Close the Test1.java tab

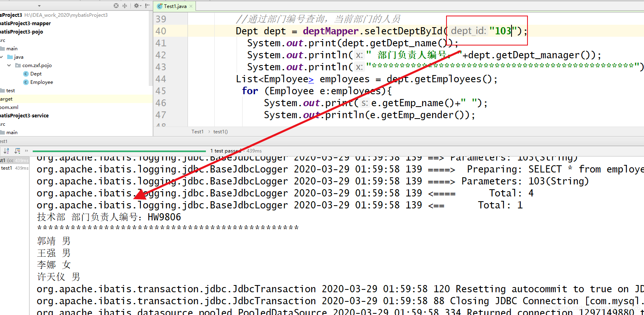191,6
